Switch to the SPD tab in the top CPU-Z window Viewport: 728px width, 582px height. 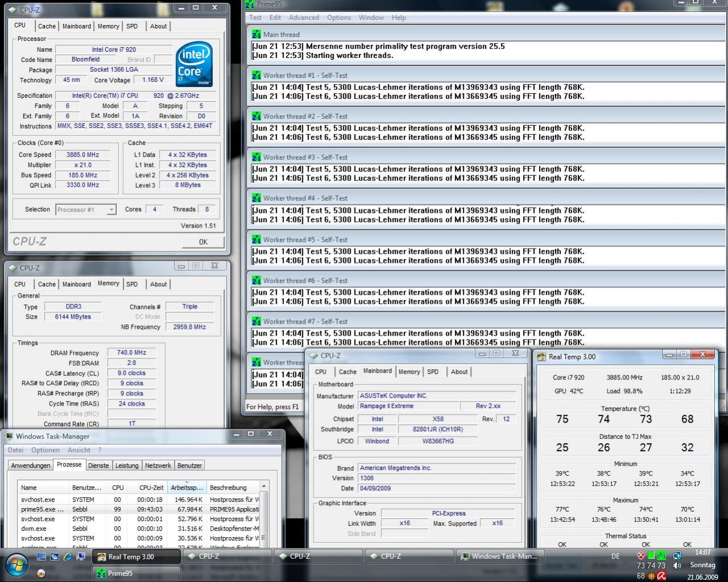131,26
